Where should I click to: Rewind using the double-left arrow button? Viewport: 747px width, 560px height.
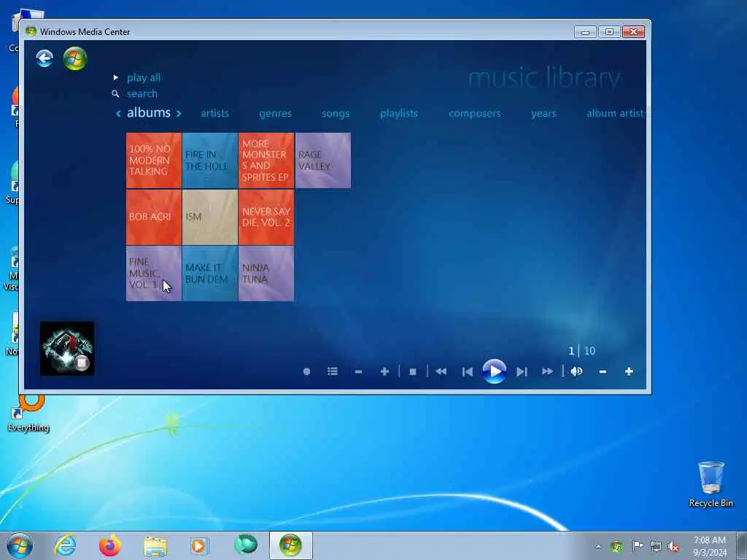441,371
